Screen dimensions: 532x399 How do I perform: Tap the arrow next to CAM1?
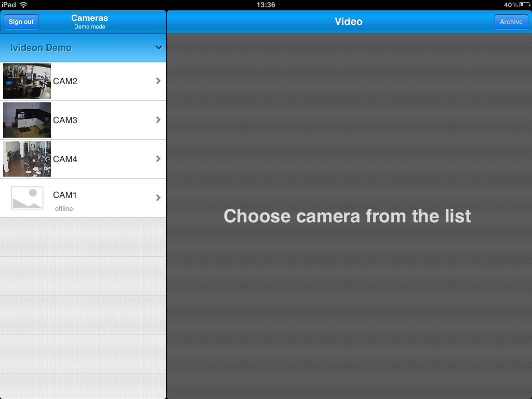[x=158, y=198]
